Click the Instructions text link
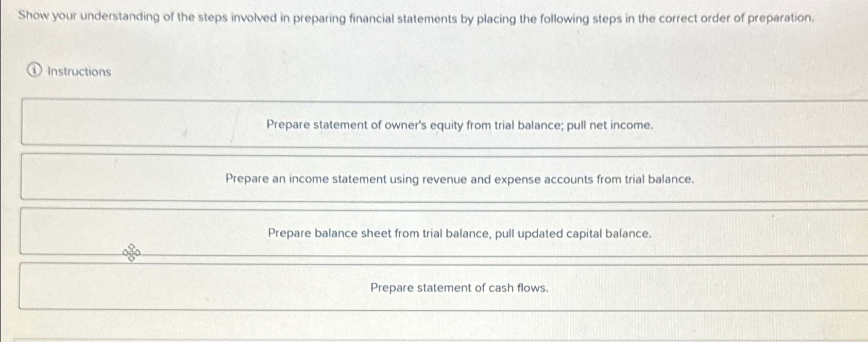This screenshot has width=868, height=342. pyautogui.click(x=77, y=71)
